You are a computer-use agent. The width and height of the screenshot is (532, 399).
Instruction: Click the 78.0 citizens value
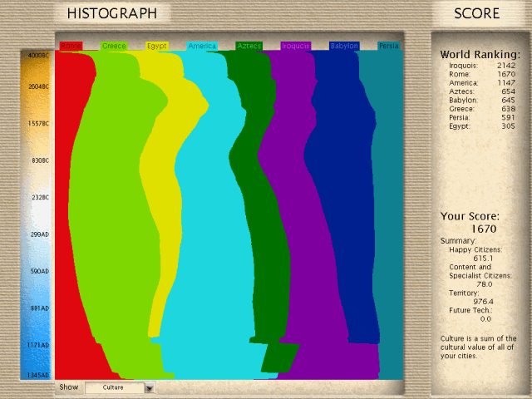tap(484, 284)
